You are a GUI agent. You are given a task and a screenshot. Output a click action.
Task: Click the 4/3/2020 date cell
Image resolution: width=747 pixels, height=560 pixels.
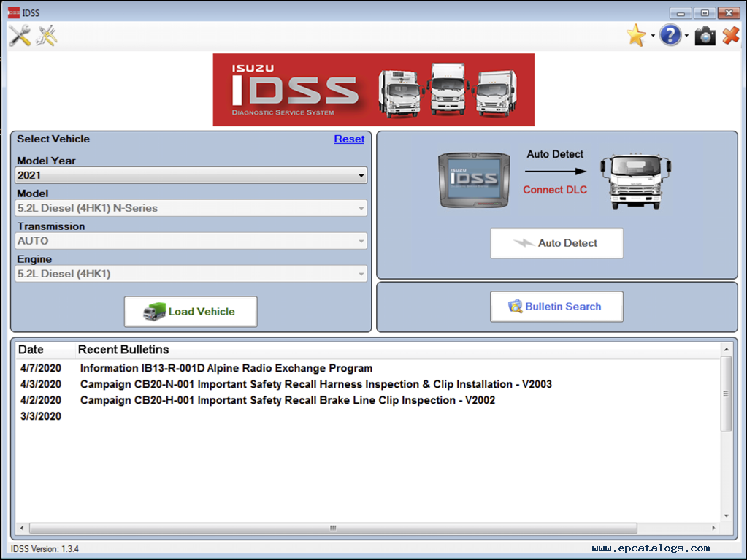point(40,384)
